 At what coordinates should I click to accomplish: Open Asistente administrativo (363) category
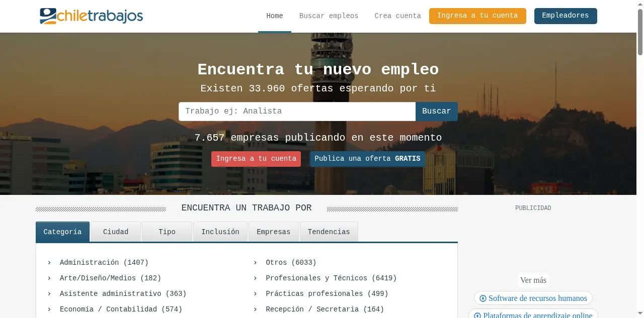tap(123, 294)
